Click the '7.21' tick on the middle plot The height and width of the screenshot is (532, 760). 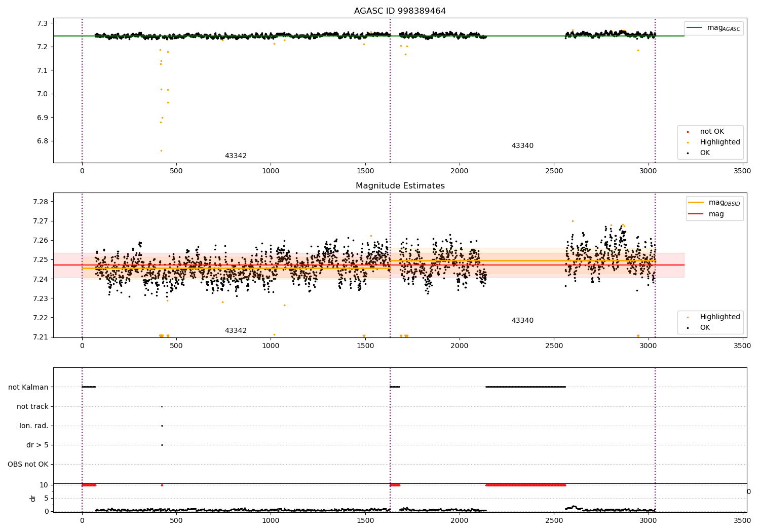tap(41, 337)
